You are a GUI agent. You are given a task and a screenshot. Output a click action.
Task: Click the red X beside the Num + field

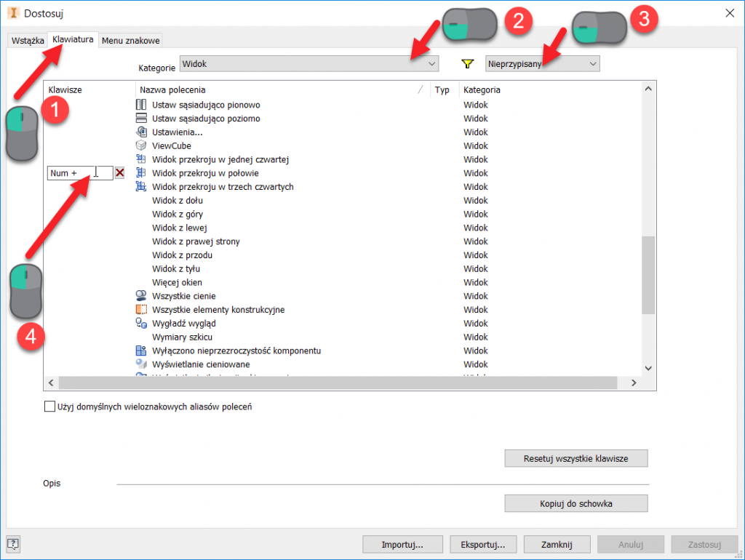tap(120, 173)
